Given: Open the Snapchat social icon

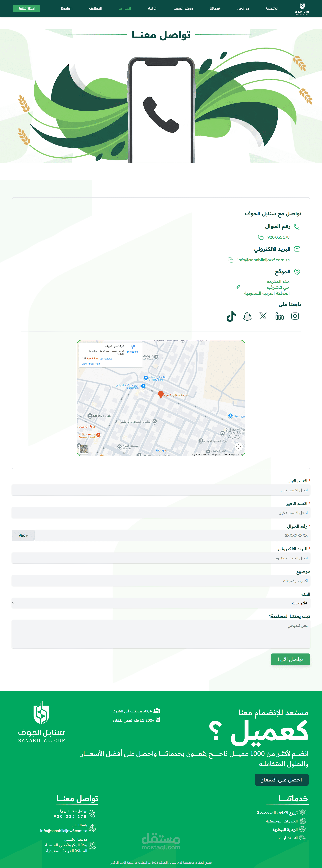Looking at the screenshot, I should click(x=247, y=316).
